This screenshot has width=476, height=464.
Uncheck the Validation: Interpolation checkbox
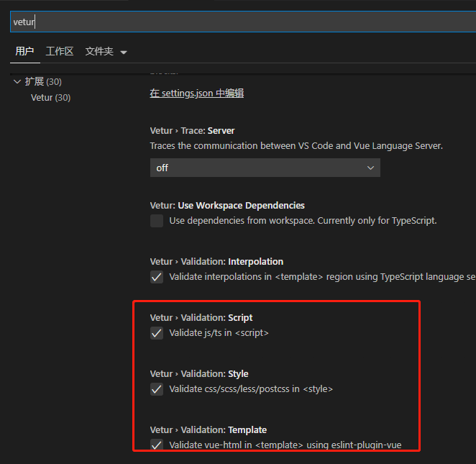157,277
